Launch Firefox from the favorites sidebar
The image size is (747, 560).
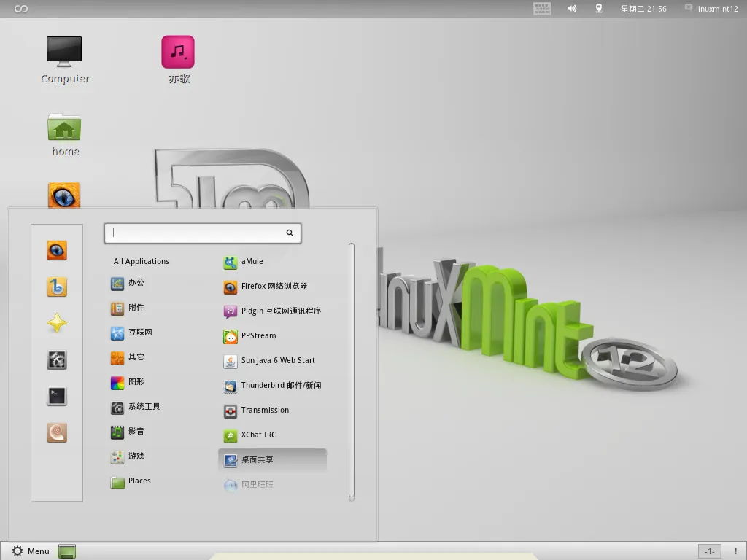[x=57, y=251]
